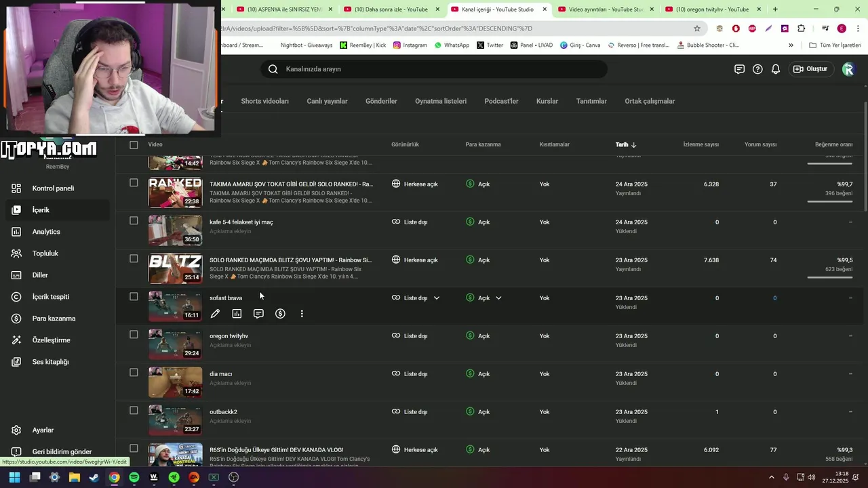Viewport: 868px width, 488px height.
Task: Open details editor for sofast brava video
Action: click(215, 314)
